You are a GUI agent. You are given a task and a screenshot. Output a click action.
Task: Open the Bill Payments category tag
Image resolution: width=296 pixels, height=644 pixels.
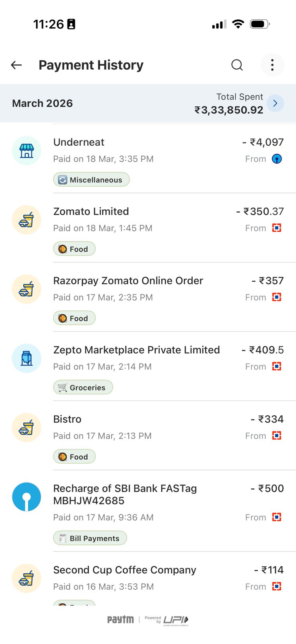(x=90, y=538)
